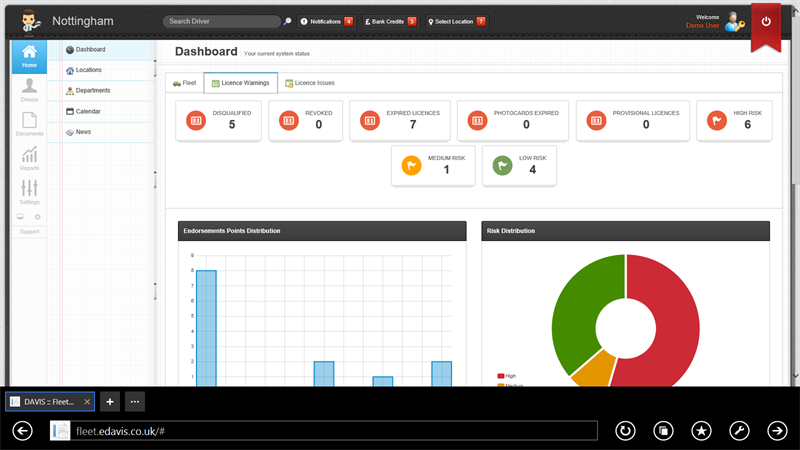Open the browser page tools wrench
This screenshot has width=800, height=450.
coord(739,430)
